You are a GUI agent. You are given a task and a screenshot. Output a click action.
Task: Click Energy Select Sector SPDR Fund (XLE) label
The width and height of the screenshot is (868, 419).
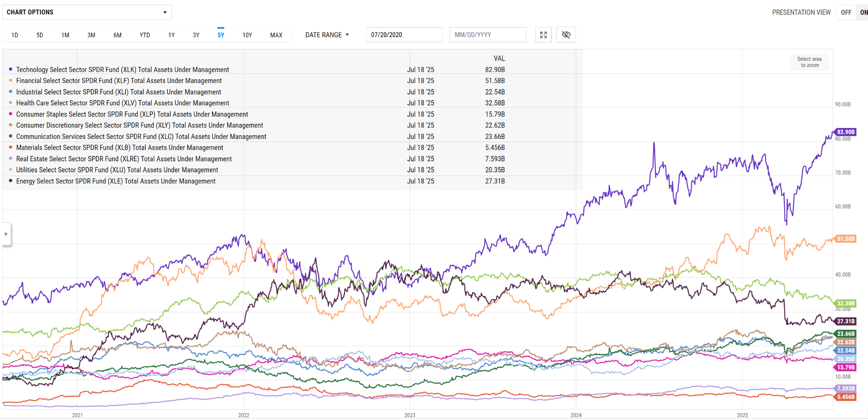pos(116,181)
